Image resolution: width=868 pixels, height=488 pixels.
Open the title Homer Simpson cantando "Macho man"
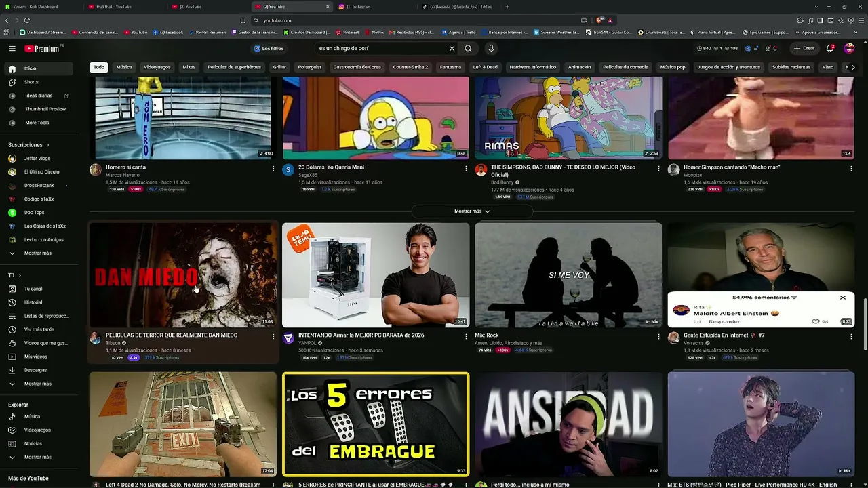pyautogui.click(x=732, y=167)
